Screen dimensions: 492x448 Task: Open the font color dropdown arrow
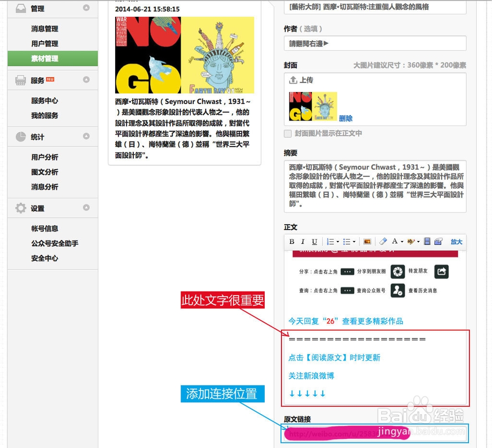[402, 241]
